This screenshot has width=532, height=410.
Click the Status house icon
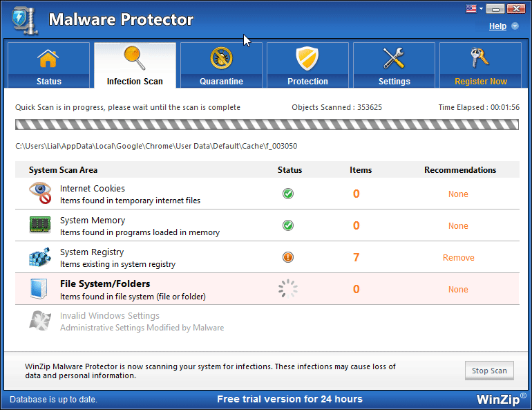point(48,58)
